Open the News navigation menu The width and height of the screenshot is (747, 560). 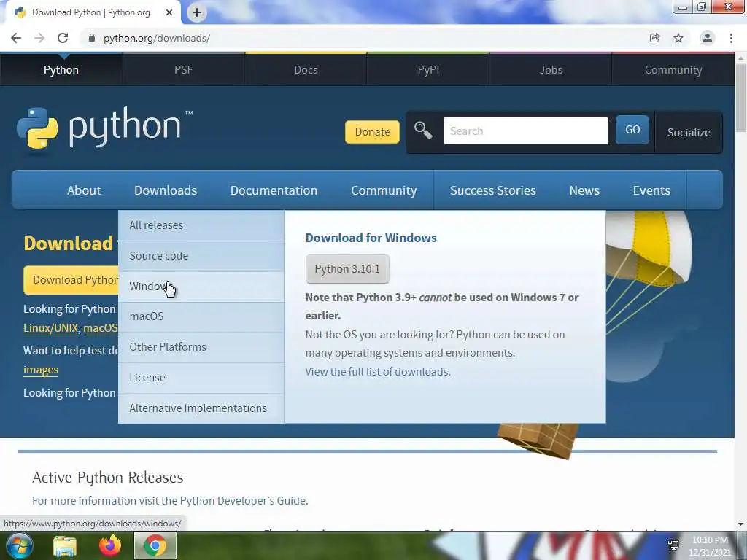584,190
